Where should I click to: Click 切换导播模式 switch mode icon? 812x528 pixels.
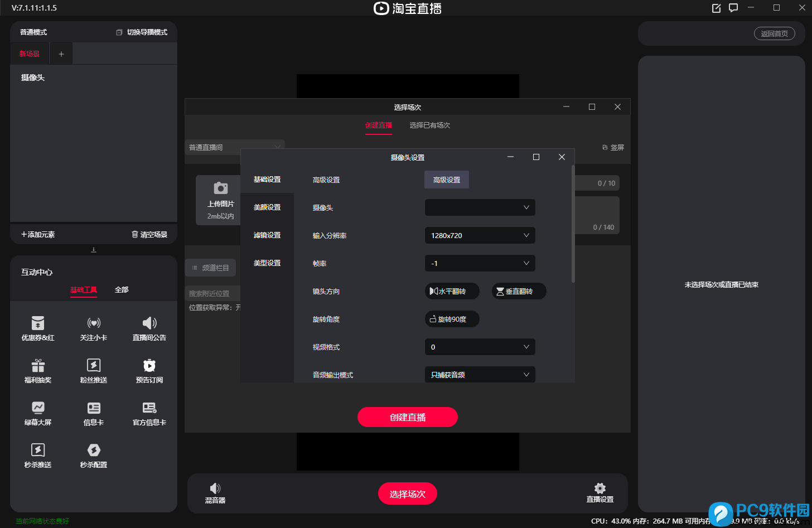point(119,32)
